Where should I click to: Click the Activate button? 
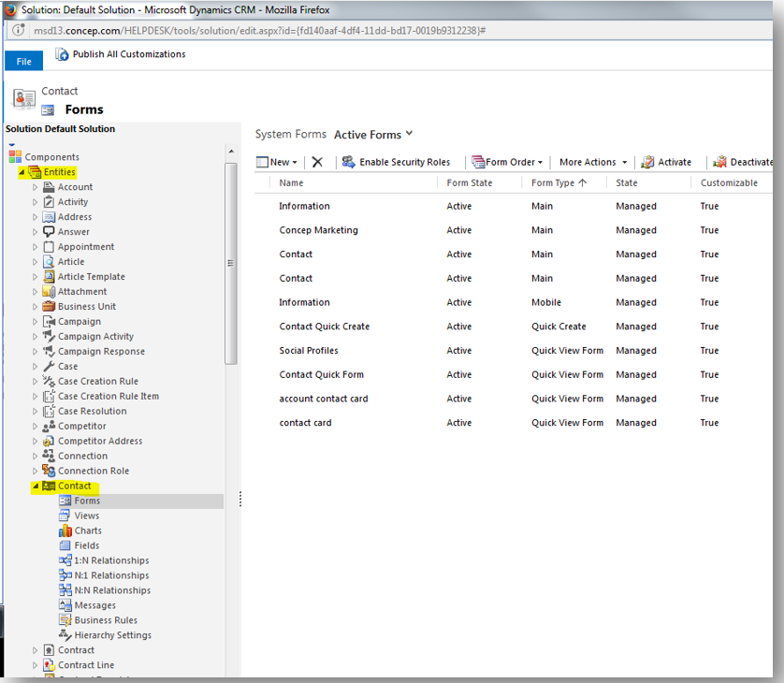pyautogui.click(x=666, y=162)
